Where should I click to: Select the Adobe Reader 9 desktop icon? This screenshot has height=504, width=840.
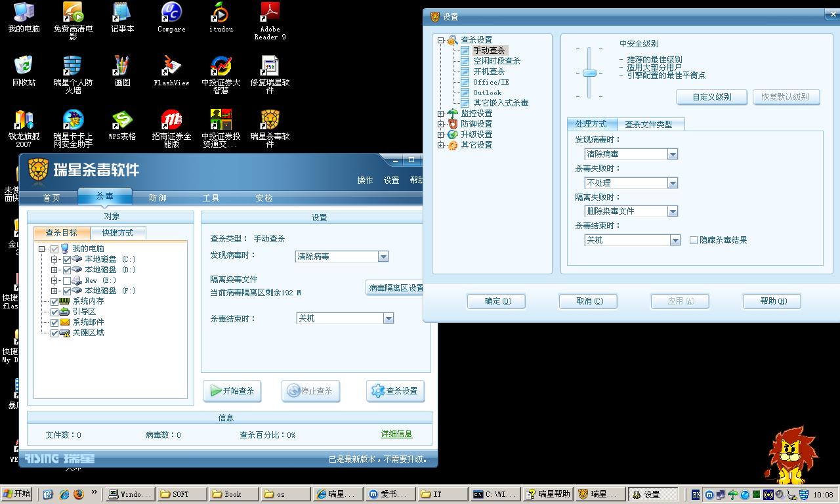point(270,22)
